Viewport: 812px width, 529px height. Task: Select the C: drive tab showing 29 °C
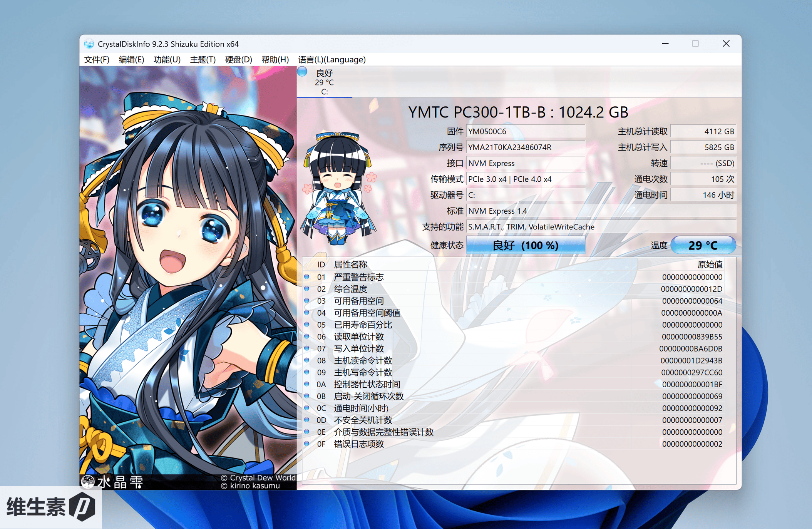pyautogui.click(x=324, y=82)
